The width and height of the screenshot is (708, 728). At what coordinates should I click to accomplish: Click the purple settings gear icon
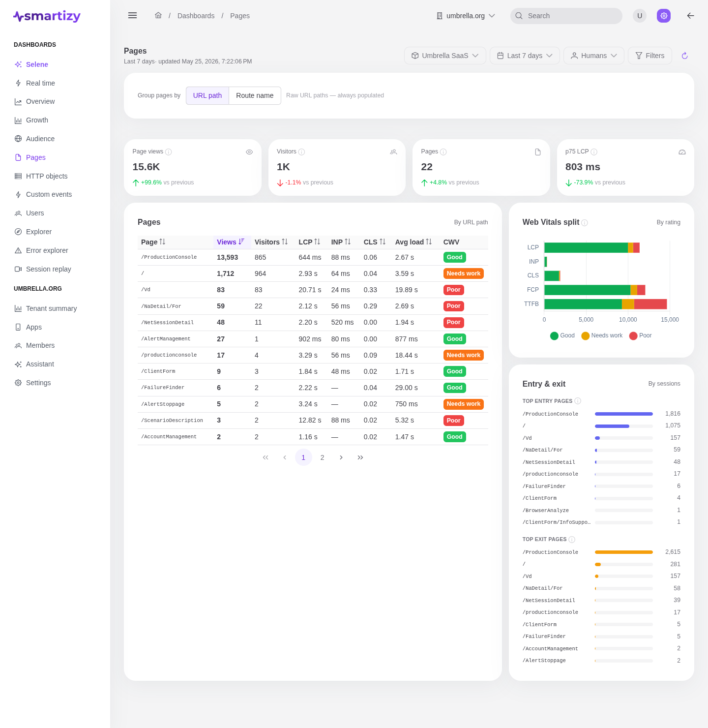pos(664,16)
